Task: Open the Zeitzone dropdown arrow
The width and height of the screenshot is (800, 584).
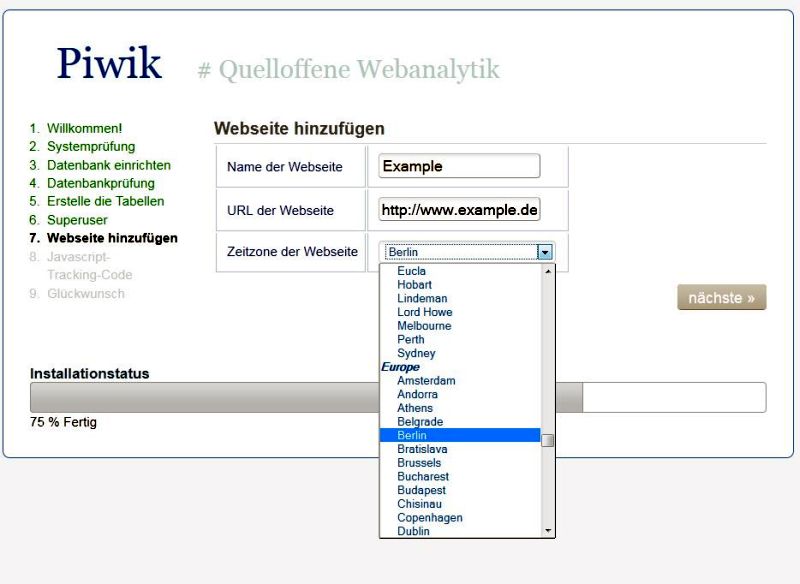Action: (545, 252)
